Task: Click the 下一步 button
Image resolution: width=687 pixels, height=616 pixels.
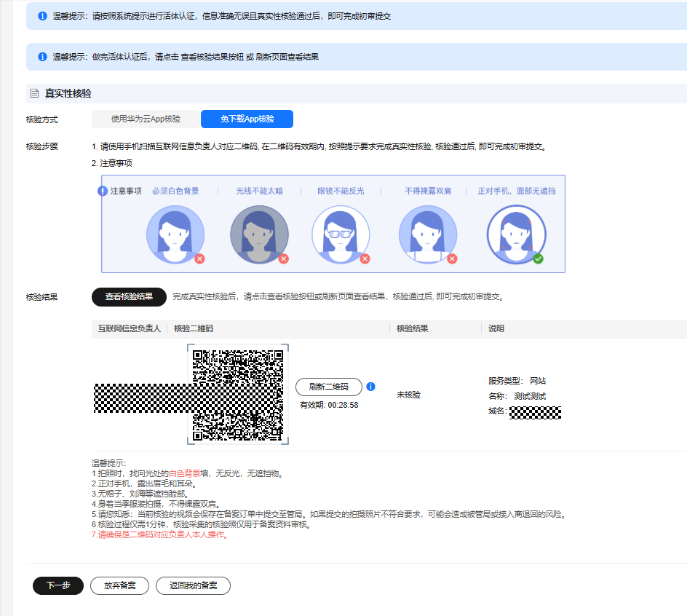Action: (x=58, y=585)
